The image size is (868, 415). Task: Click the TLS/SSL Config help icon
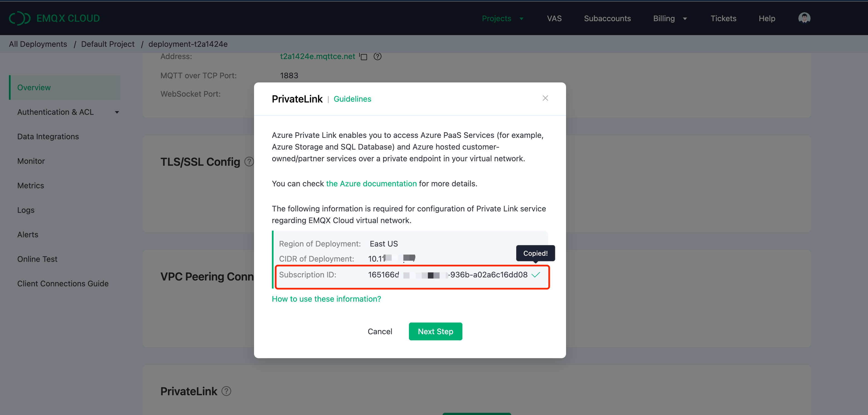click(x=249, y=162)
